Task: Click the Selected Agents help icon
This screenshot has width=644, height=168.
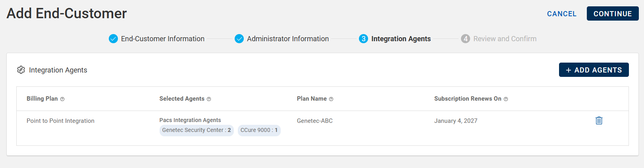Action: (x=209, y=99)
